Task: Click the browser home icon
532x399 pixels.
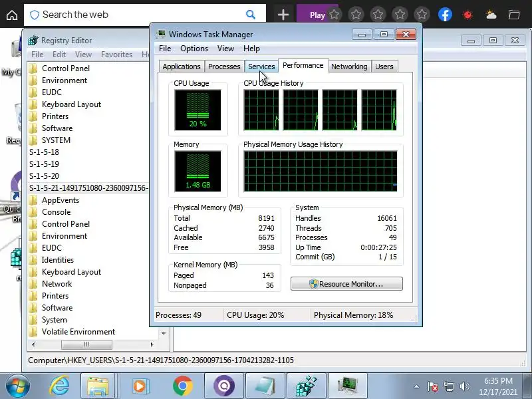Action: tap(12, 15)
